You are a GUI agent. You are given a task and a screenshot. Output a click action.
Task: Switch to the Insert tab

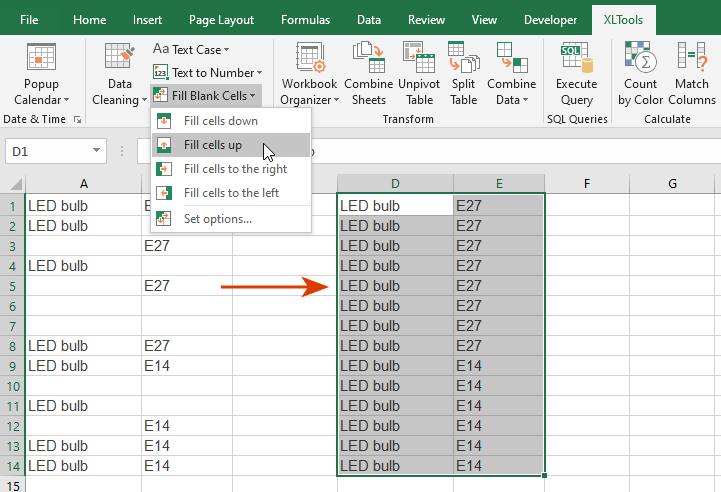tap(147, 20)
